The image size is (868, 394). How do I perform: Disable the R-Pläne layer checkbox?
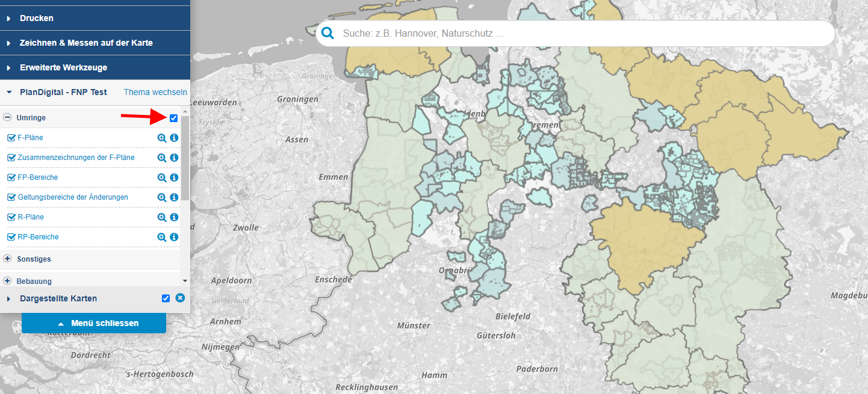11,217
